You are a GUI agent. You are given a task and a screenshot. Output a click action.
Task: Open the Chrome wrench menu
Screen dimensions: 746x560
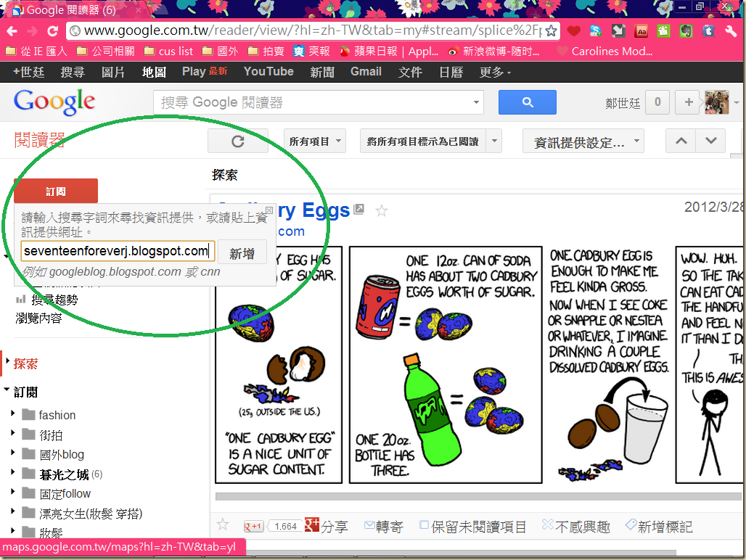pyautogui.click(x=731, y=31)
